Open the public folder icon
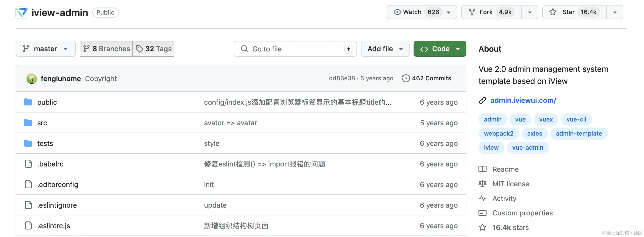Screen dimensions: 644x237 [28, 102]
